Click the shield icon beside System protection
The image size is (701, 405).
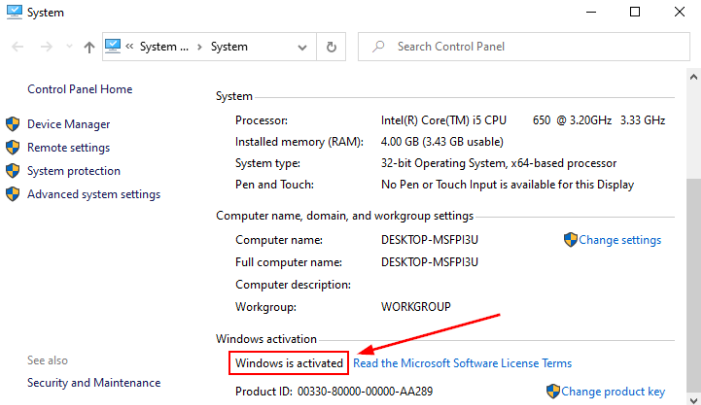13,170
